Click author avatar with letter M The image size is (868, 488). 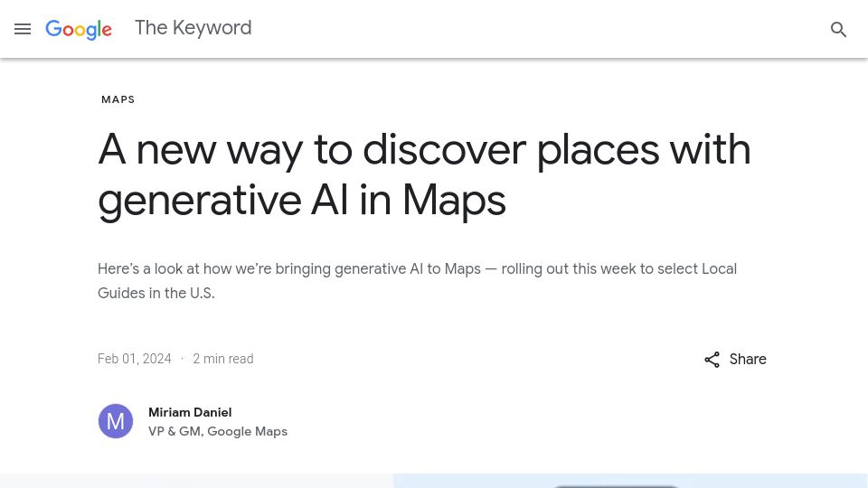click(116, 421)
